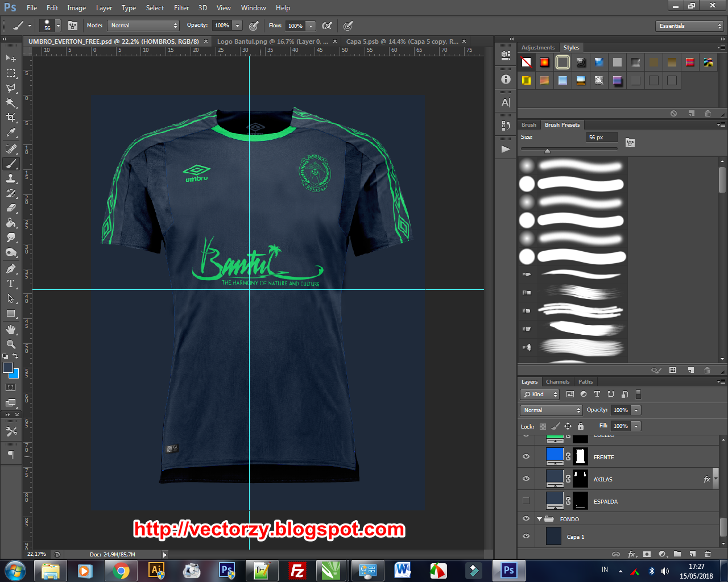728x582 pixels.
Task: Open the Essentials workspace dropdown
Action: [x=689, y=26]
